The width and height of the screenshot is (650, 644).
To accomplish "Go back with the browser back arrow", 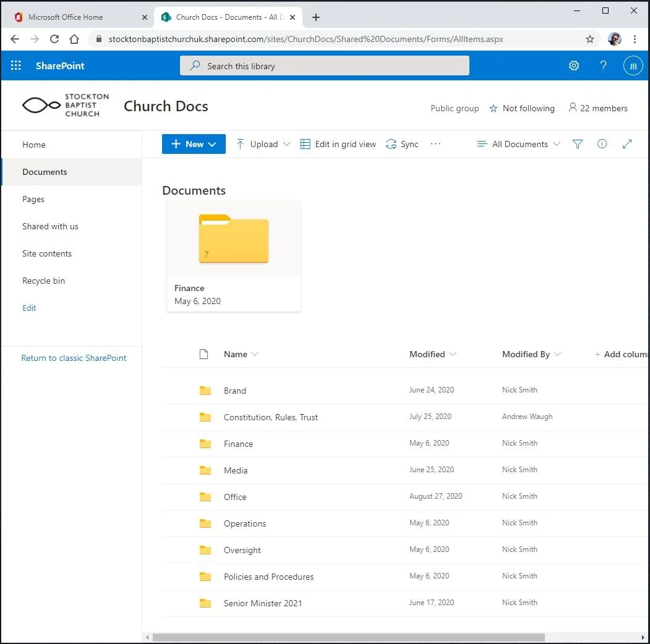I will click(x=15, y=39).
